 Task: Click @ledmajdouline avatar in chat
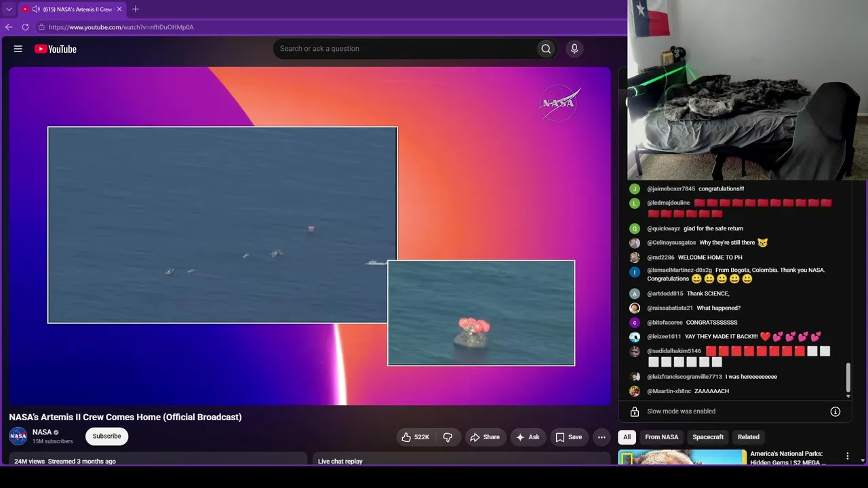pyautogui.click(x=635, y=203)
